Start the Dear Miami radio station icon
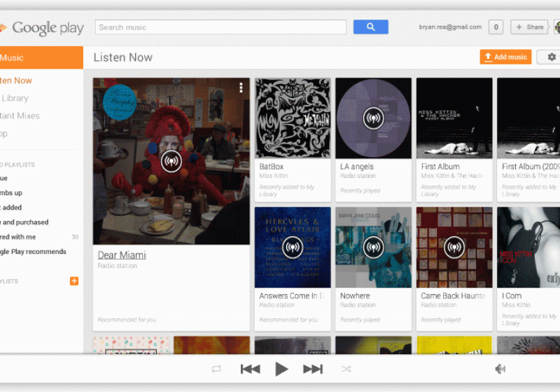The width and height of the screenshot is (560, 392). point(171,162)
